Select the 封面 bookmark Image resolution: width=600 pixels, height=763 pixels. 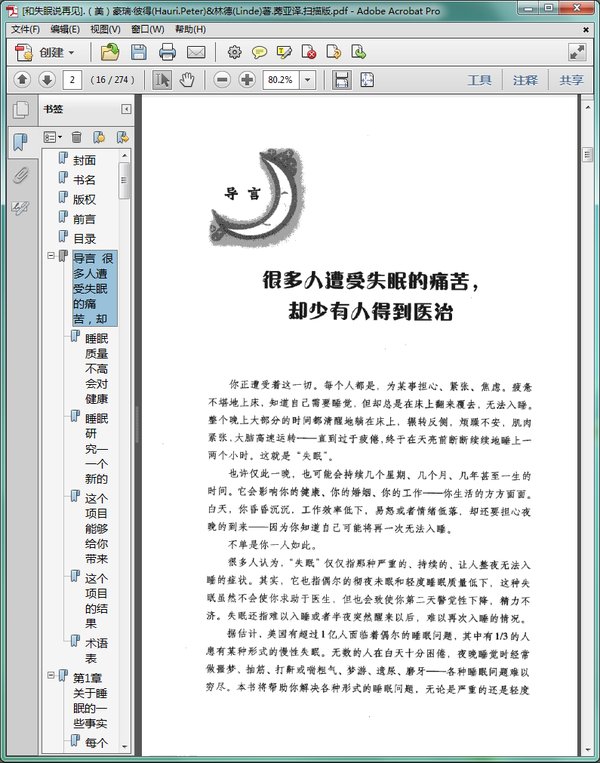coord(84,160)
